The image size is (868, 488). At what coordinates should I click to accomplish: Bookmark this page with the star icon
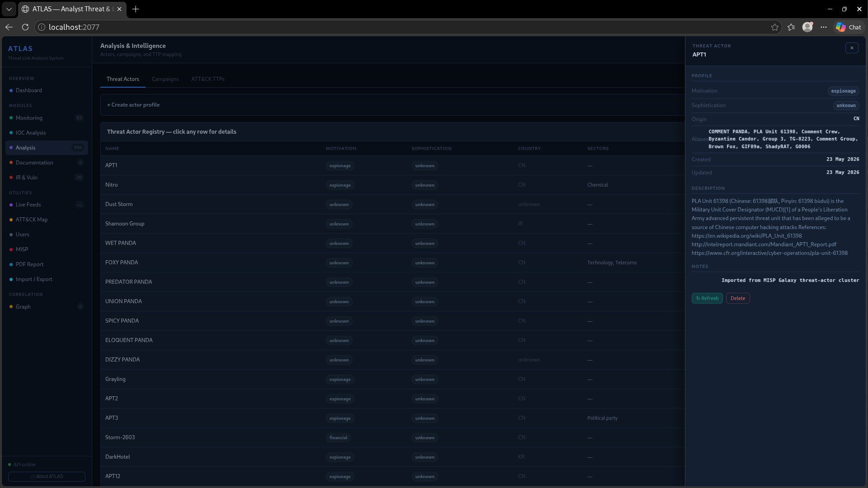[775, 27]
